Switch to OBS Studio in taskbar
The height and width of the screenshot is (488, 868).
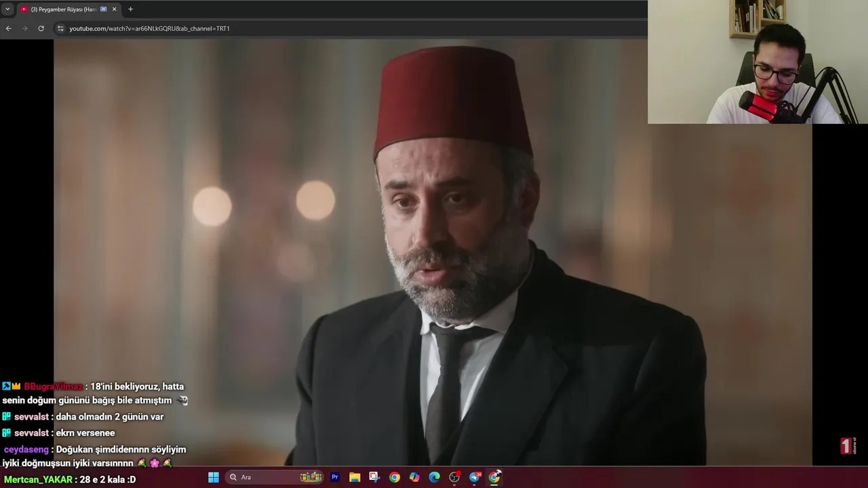coord(454,477)
